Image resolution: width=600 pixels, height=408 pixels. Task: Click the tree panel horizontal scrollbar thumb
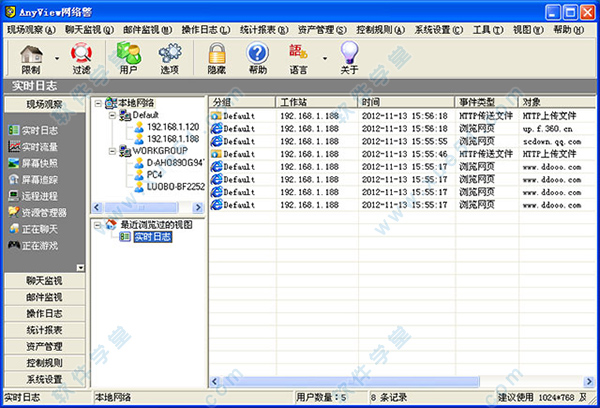pyautogui.click(x=141, y=207)
